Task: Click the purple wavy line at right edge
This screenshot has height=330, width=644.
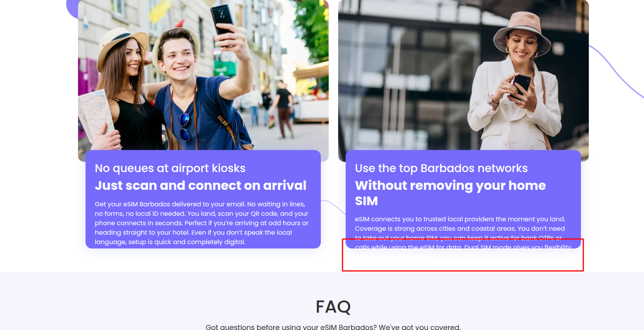Action: click(x=616, y=72)
